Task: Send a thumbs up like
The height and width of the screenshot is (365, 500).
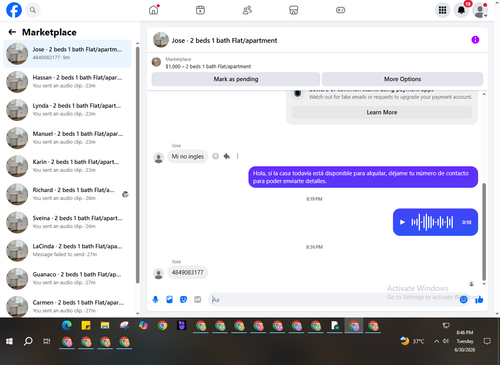Action: coord(479,299)
